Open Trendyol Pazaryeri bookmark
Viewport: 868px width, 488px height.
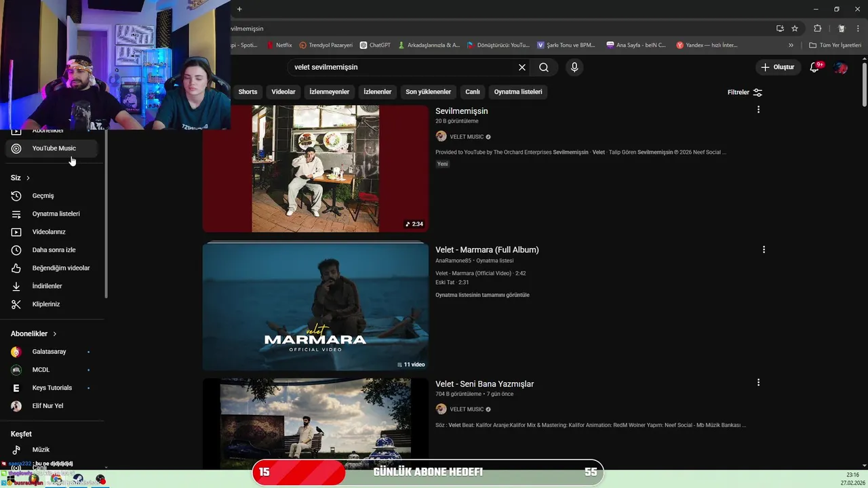click(326, 45)
